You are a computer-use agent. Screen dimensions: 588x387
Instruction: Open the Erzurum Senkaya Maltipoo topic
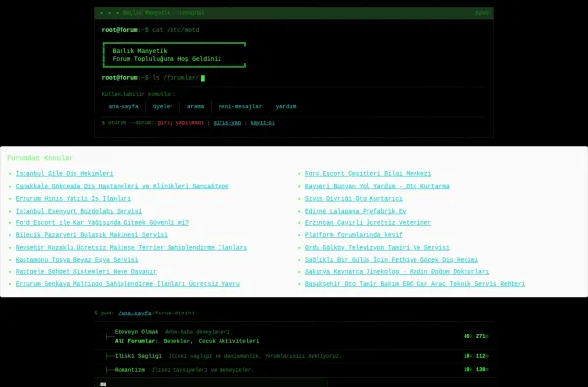127,284
